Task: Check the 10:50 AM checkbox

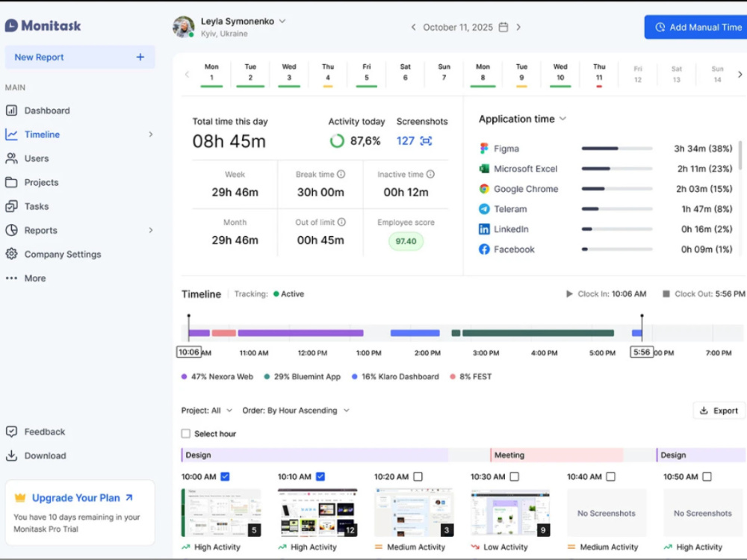Action: [x=707, y=476]
